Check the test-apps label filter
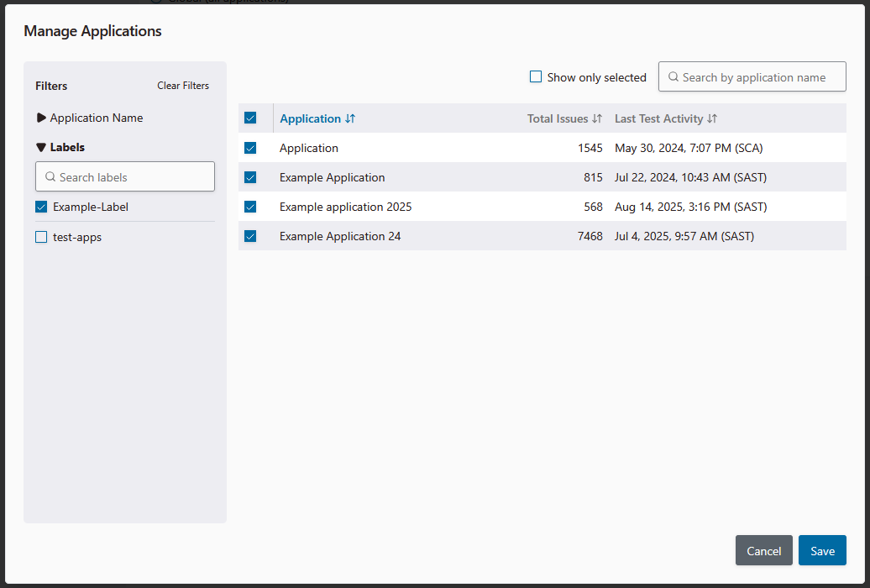 (41, 237)
